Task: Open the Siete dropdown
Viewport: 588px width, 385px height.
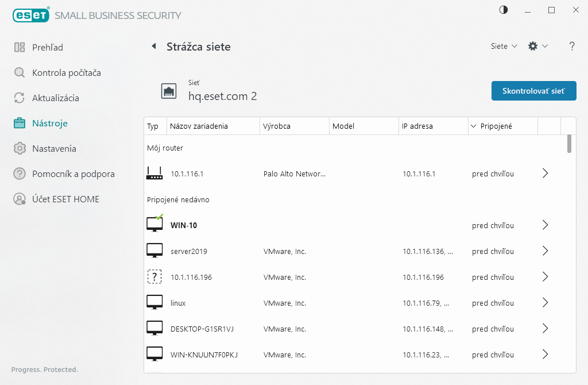Action: point(504,47)
